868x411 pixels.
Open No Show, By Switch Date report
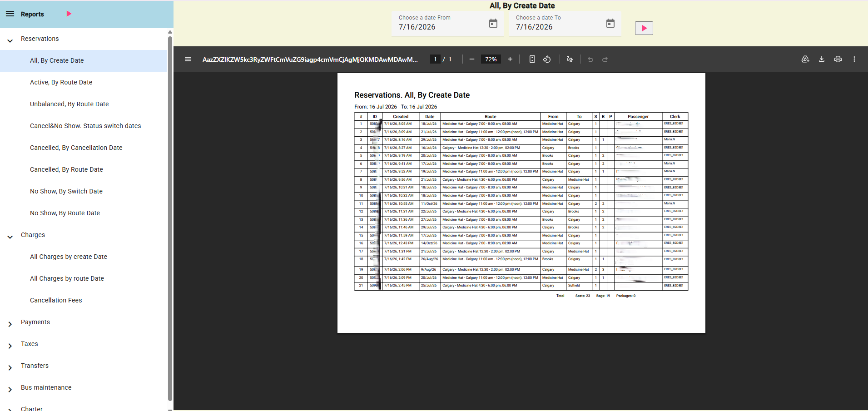(x=83, y=191)
